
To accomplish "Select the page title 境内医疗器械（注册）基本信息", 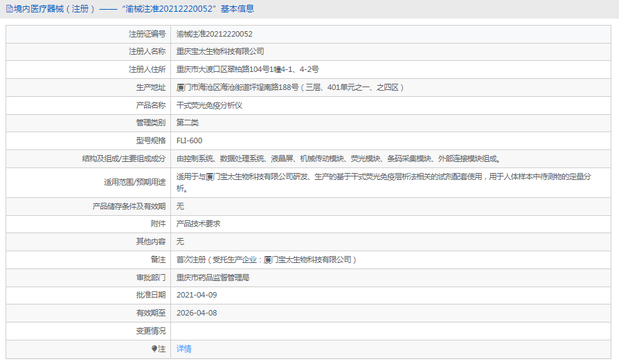I will (134, 9).
